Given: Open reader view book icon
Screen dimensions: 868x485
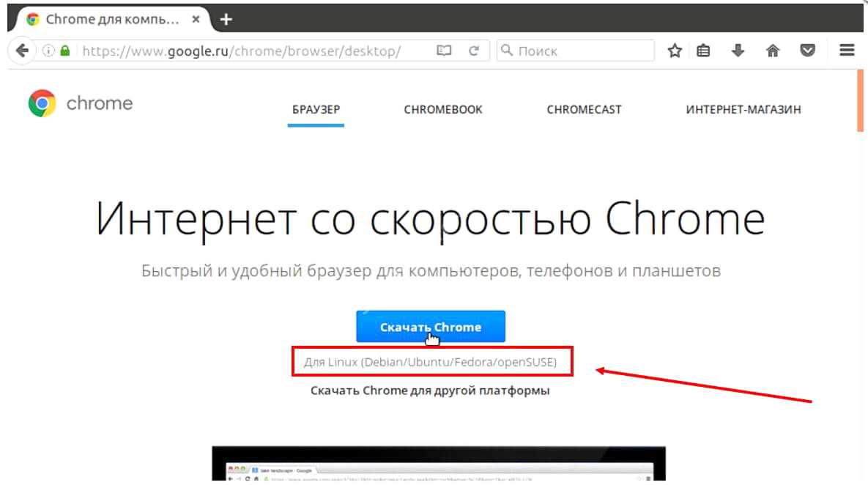Looking at the screenshot, I should 444,51.
